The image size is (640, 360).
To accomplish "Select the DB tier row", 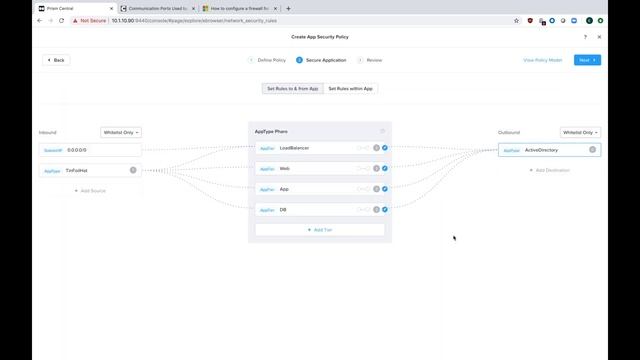I will (x=320, y=209).
